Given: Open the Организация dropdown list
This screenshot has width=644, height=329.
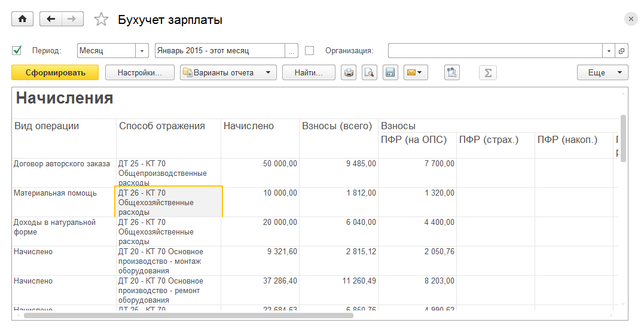Looking at the screenshot, I should [609, 51].
